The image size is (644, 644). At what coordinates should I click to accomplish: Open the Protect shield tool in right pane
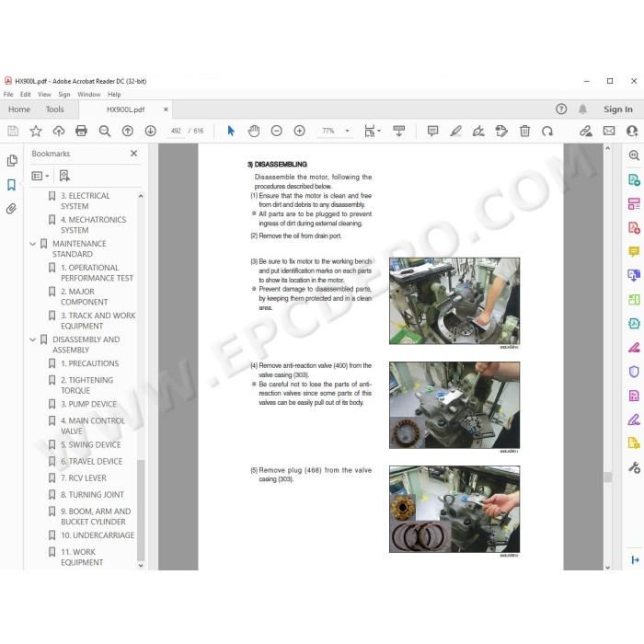pos(634,372)
